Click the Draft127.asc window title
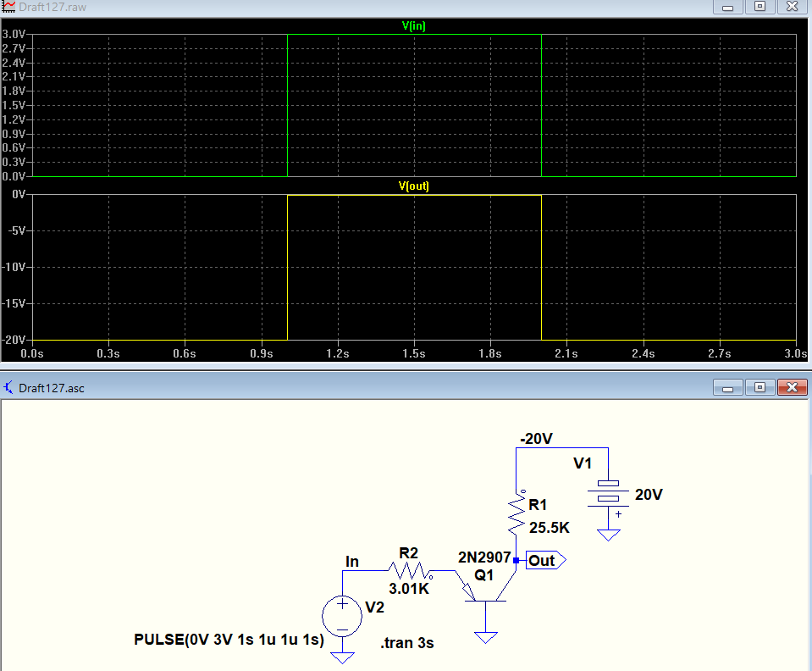Screen dimensions: 812x671 coord(52,388)
